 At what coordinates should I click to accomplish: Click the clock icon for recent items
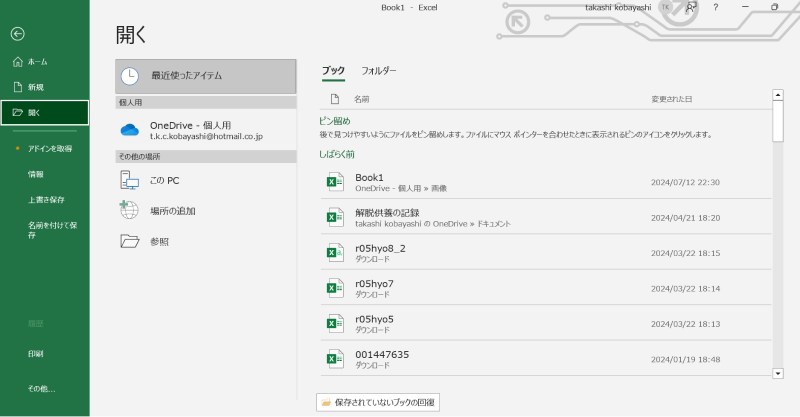tap(130, 76)
